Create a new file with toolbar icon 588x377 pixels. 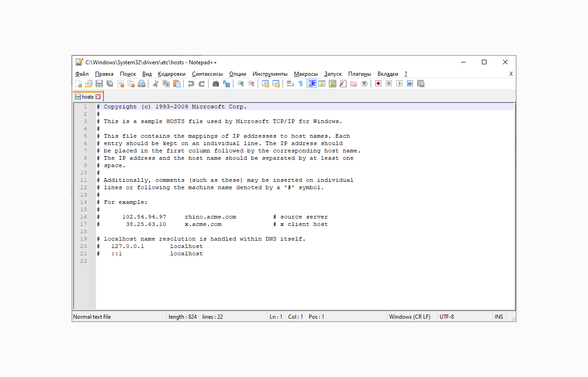79,84
